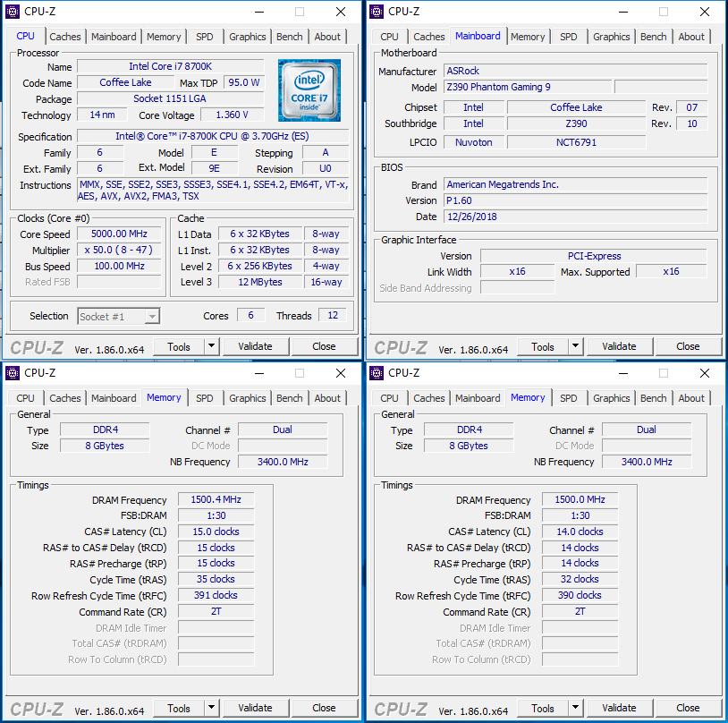Expand the Tools dropdown arrow in top-left window
Viewport: 728px width, 723px height.
[211, 346]
